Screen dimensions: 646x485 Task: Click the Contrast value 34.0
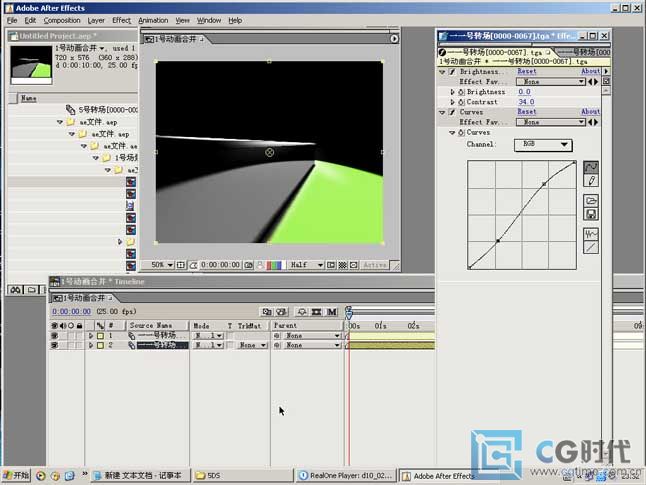pos(526,102)
